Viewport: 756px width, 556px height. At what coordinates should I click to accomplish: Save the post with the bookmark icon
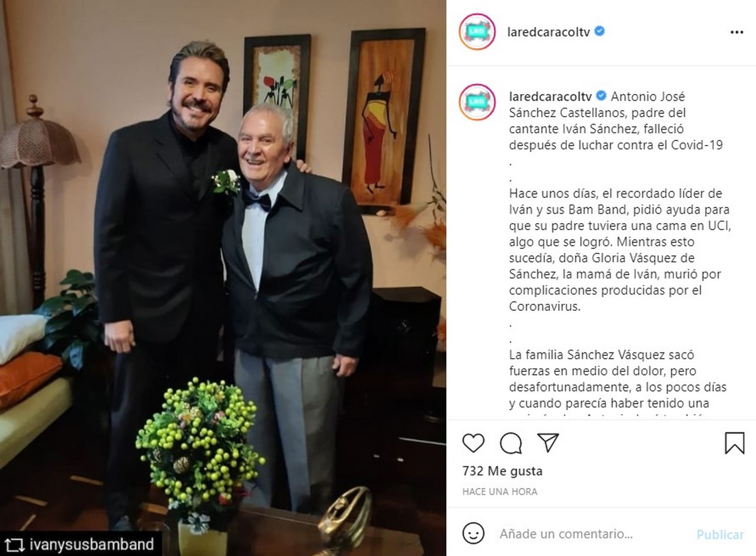coord(735,443)
